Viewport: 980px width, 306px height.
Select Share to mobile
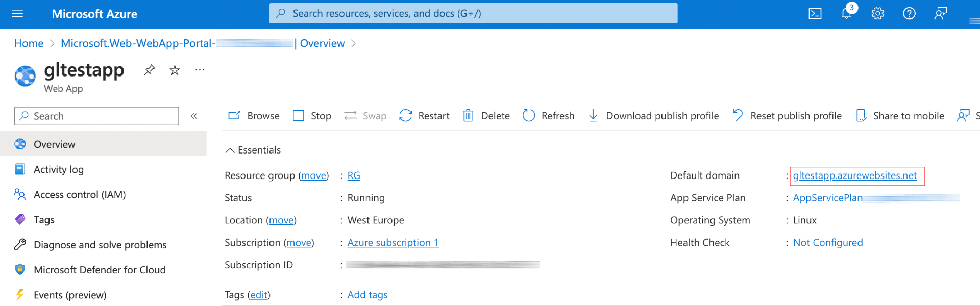[900, 116]
